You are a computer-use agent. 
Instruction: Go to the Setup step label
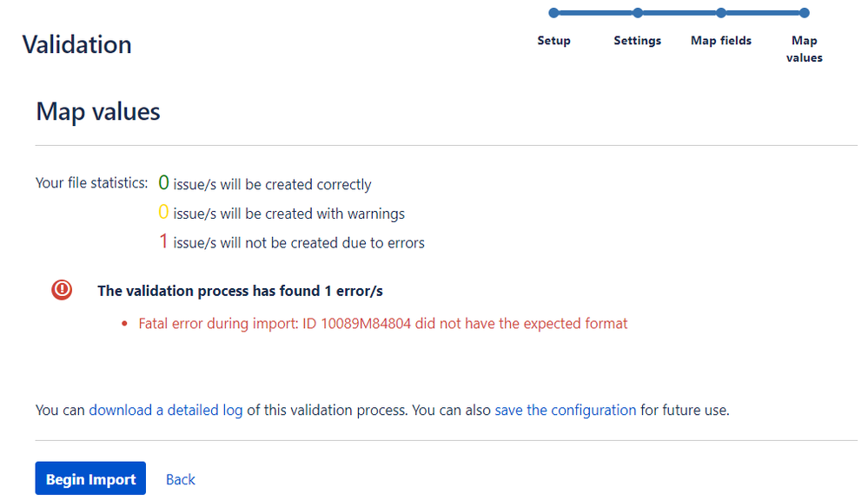(553, 41)
